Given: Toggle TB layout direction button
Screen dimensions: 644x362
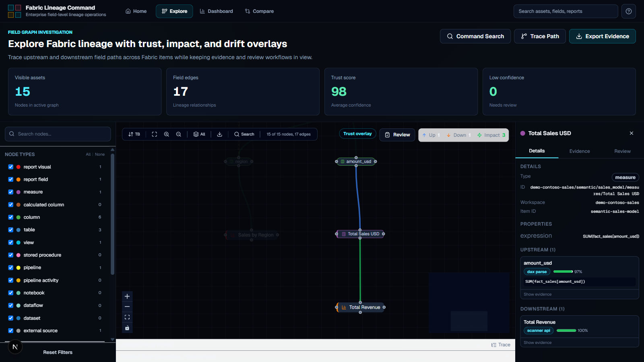Looking at the screenshot, I should tap(134, 134).
